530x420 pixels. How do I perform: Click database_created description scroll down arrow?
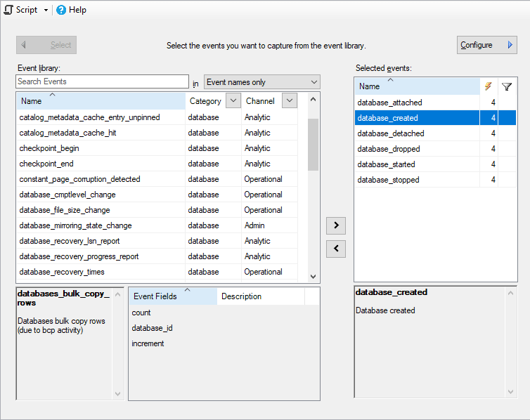[511, 392]
